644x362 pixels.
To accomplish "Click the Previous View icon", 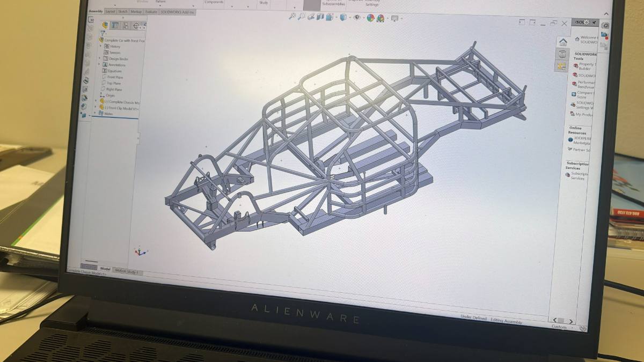I will 312,17.
